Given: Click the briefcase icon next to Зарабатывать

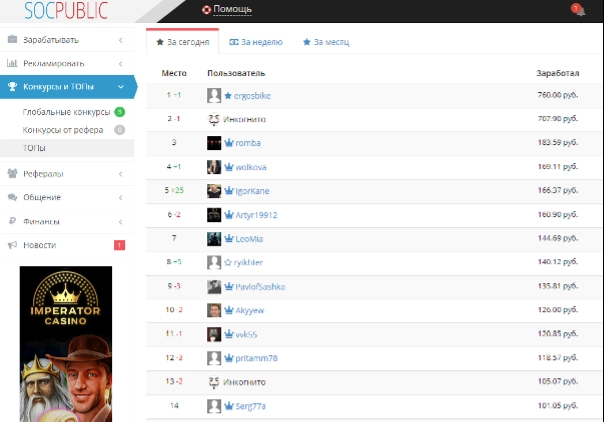Looking at the screenshot, I should pyautogui.click(x=12, y=39).
